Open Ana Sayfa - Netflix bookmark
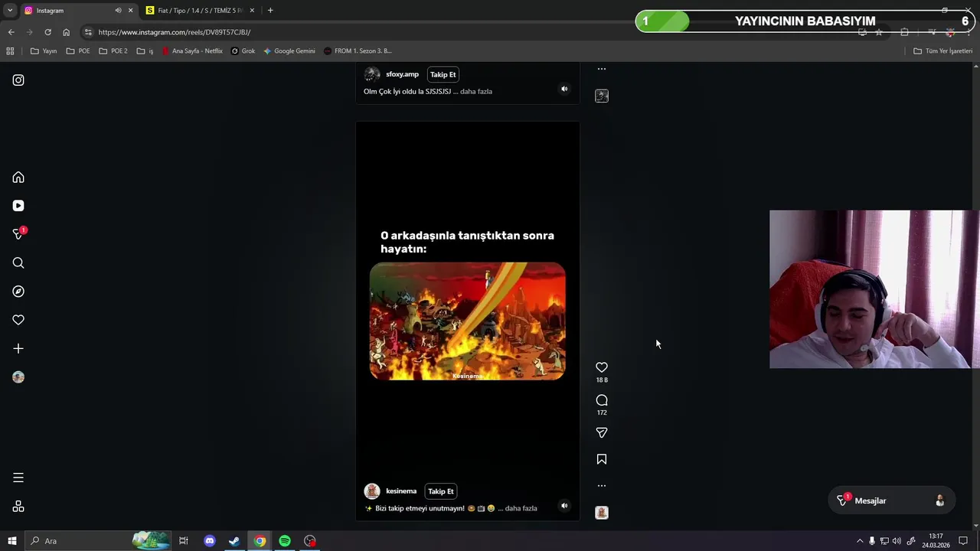 (192, 51)
